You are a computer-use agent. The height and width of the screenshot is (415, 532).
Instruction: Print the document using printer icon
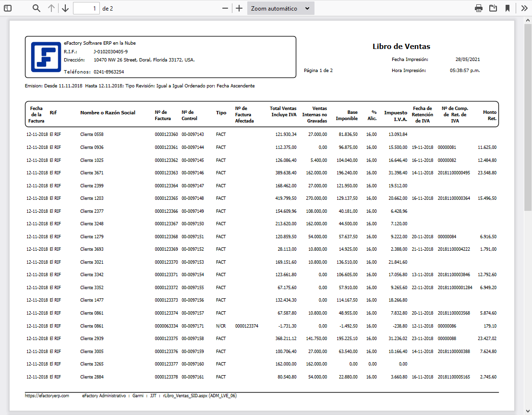coord(479,8)
